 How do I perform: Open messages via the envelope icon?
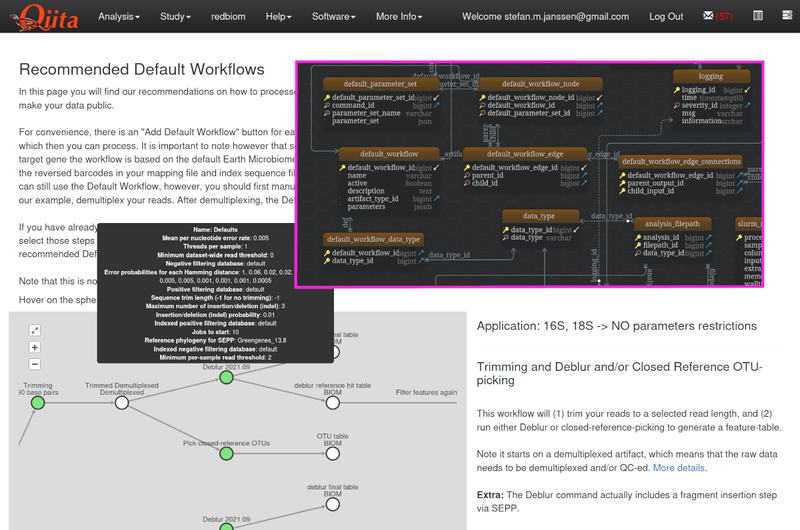[x=708, y=16]
